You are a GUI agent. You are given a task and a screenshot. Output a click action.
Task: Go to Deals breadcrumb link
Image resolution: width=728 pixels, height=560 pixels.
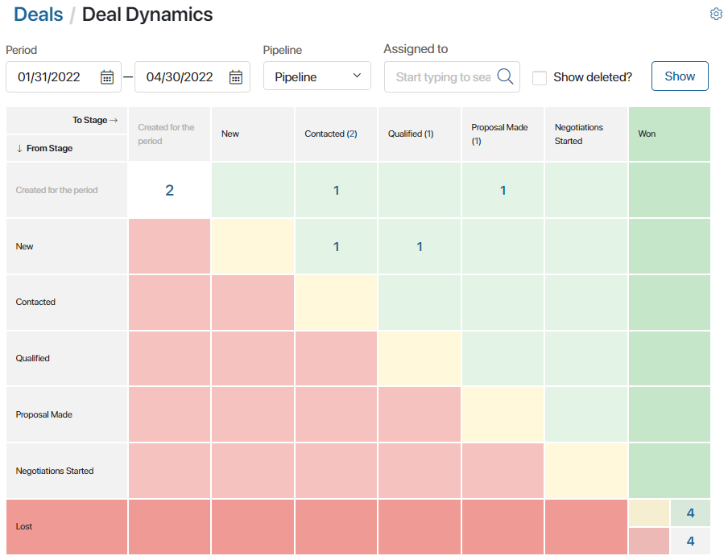tap(38, 14)
